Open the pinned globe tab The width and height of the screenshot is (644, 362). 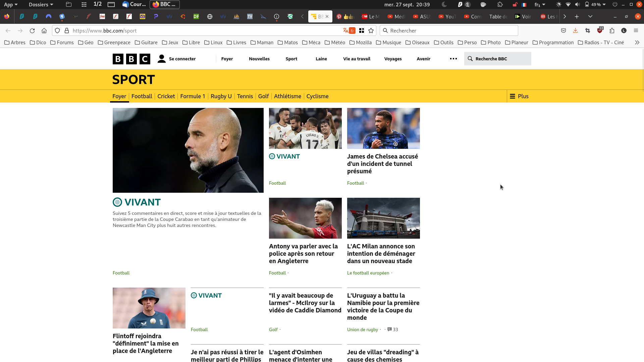210,16
